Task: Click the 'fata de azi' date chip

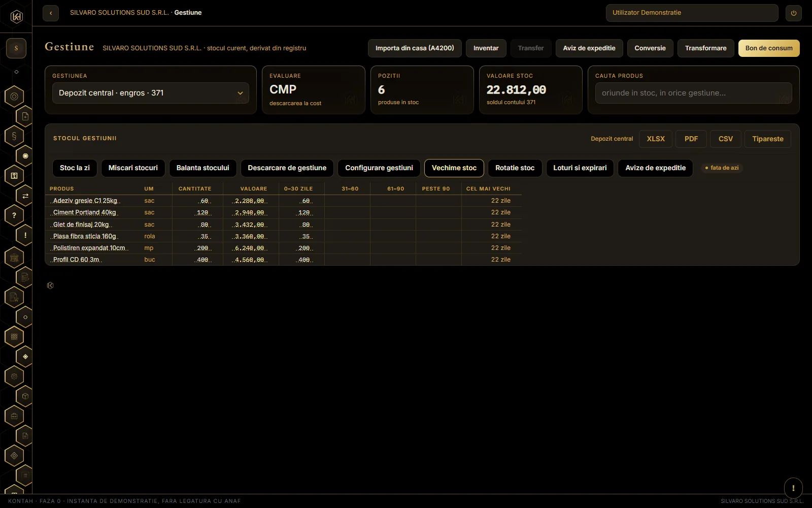Action: (722, 168)
